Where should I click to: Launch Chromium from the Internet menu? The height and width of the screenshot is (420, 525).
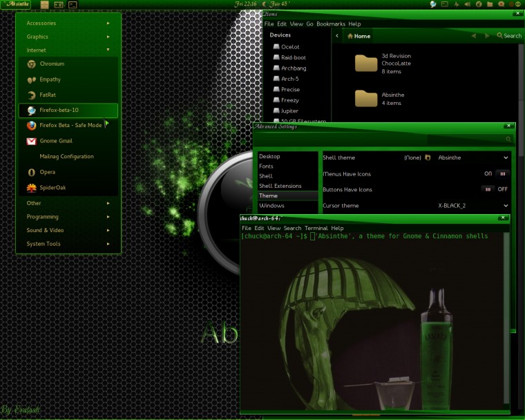(68, 64)
